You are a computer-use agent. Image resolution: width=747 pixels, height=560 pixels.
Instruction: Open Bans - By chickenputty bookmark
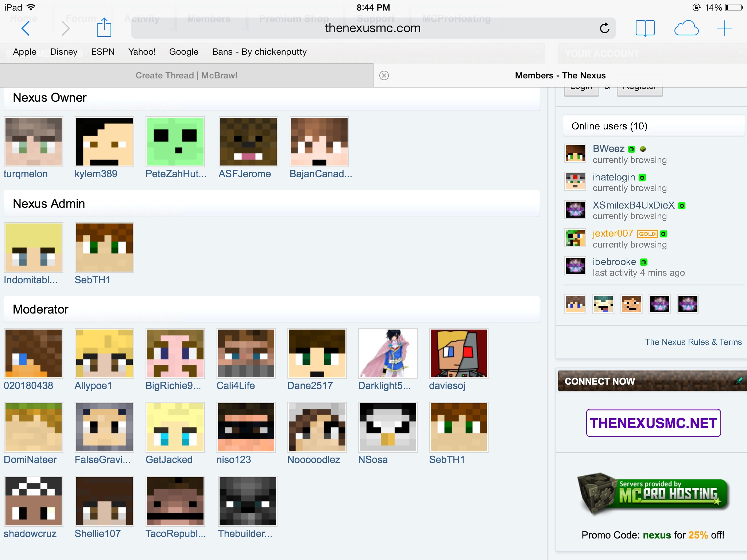click(x=259, y=52)
